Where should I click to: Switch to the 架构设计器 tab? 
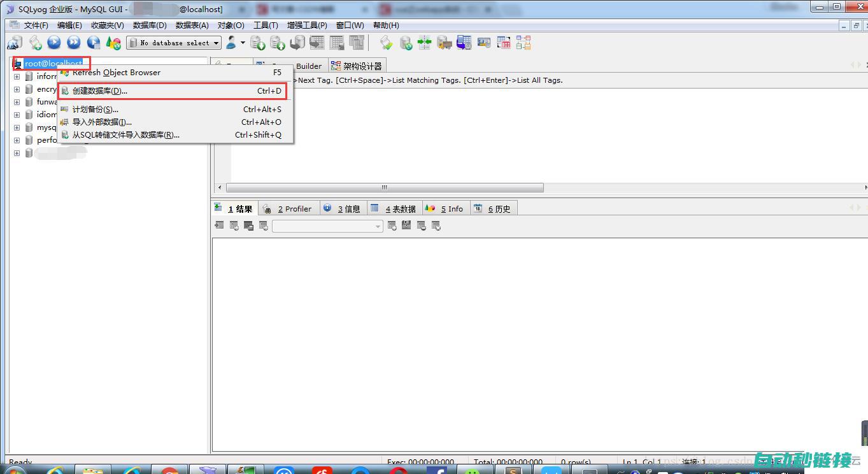[357, 66]
